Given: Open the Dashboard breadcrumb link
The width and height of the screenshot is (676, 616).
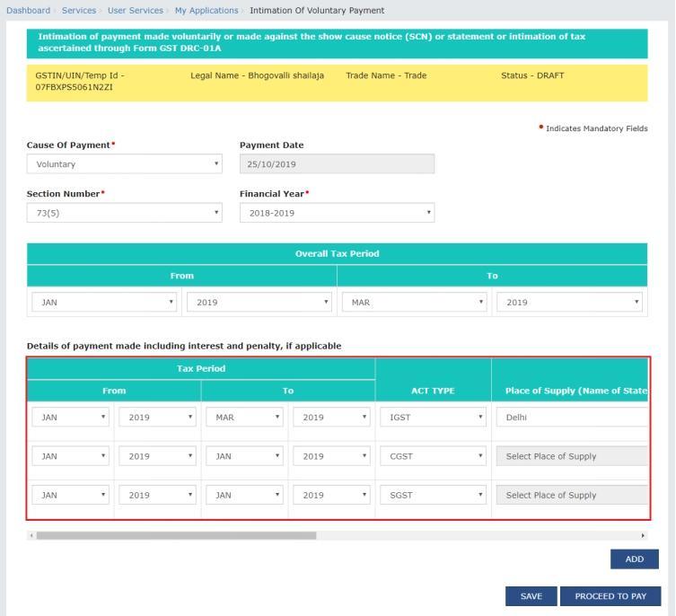Looking at the screenshot, I should coord(28,11).
